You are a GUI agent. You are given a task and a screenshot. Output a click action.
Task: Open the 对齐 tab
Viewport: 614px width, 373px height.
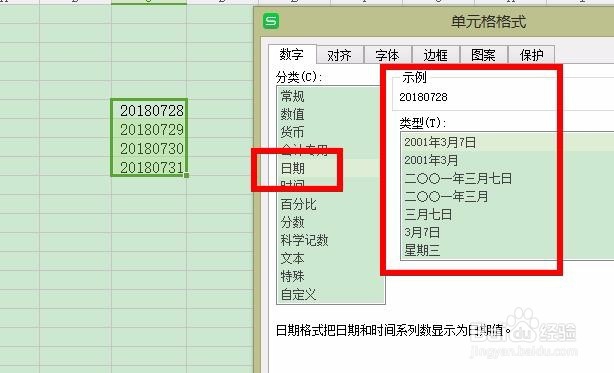click(340, 55)
